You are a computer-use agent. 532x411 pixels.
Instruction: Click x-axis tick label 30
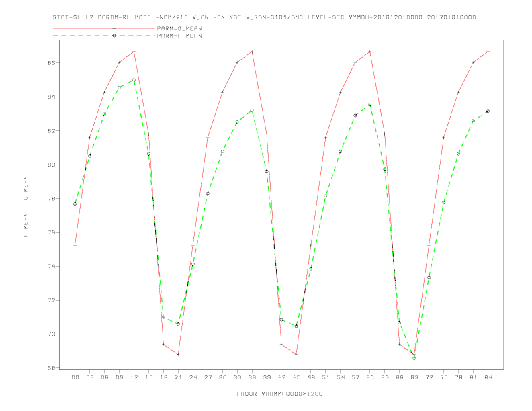(222, 377)
